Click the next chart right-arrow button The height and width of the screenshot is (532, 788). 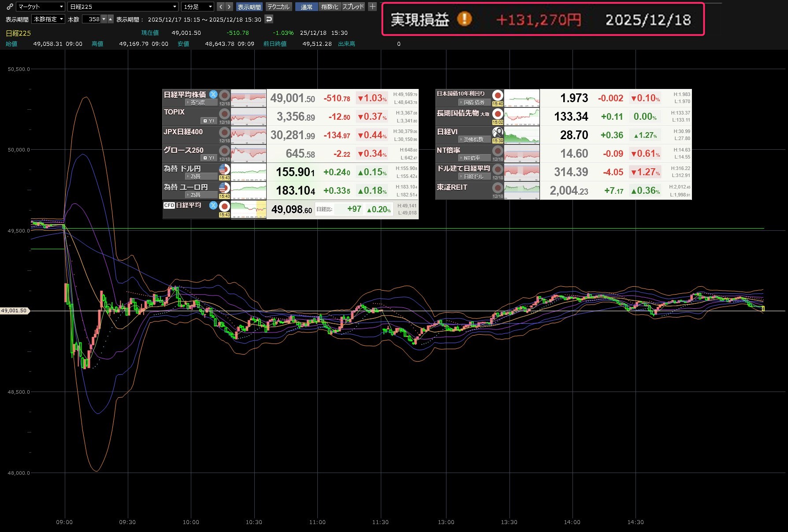tap(229, 7)
